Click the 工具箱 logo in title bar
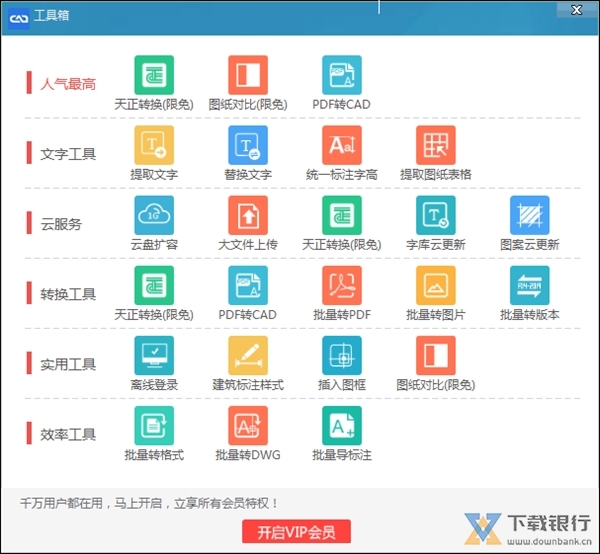 tap(18, 18)
